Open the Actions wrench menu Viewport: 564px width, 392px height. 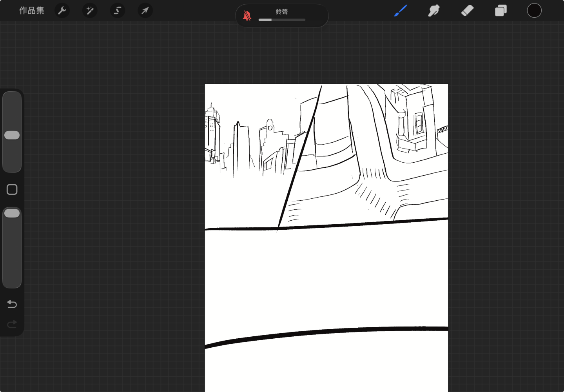click(x=62, y=11)
